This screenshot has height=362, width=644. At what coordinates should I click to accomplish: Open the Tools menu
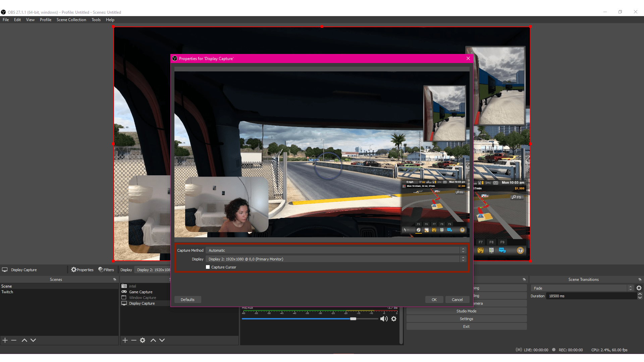tap(96, 19)
